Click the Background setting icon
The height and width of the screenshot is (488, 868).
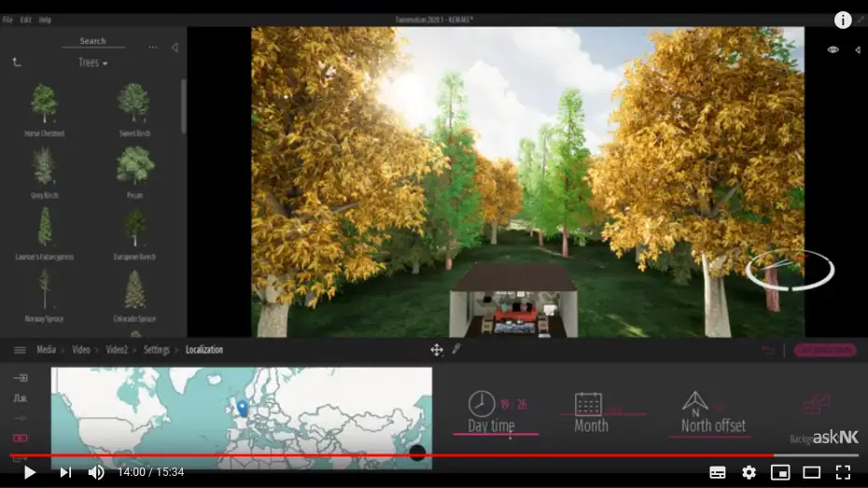pos(817,404)
